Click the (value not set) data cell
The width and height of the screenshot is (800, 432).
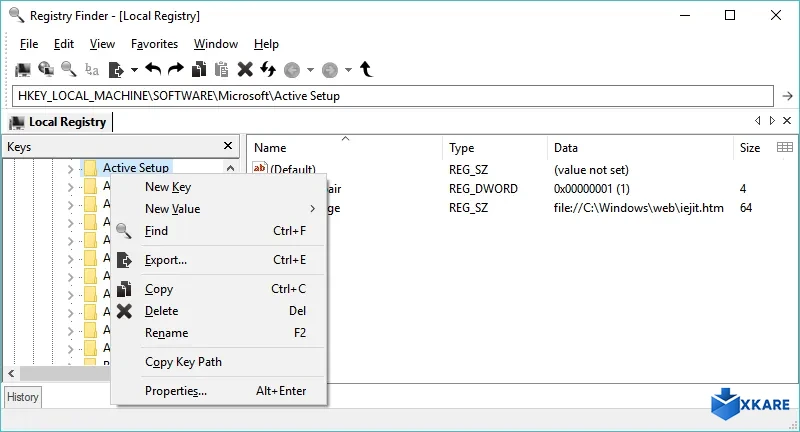(x=591, y=170)
